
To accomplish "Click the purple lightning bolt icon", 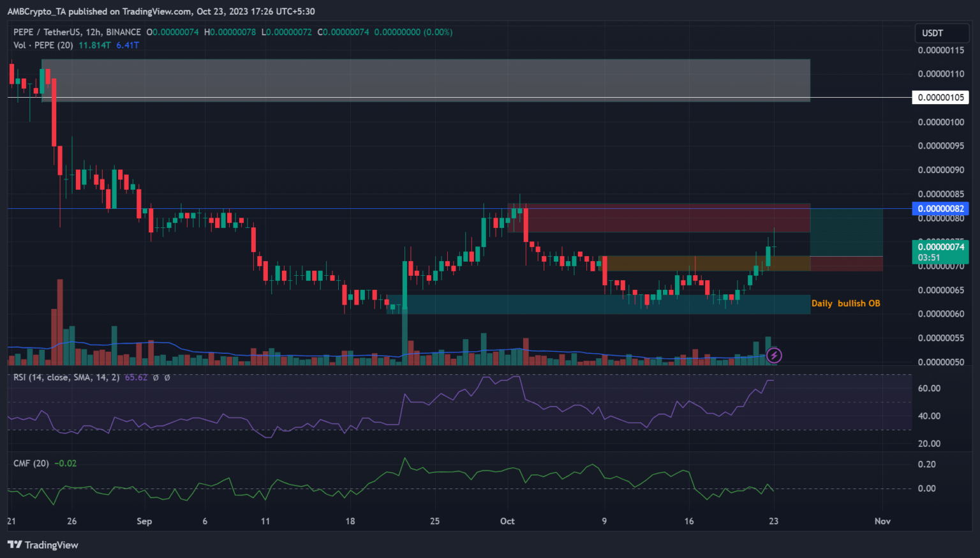I will pos(774,355).
